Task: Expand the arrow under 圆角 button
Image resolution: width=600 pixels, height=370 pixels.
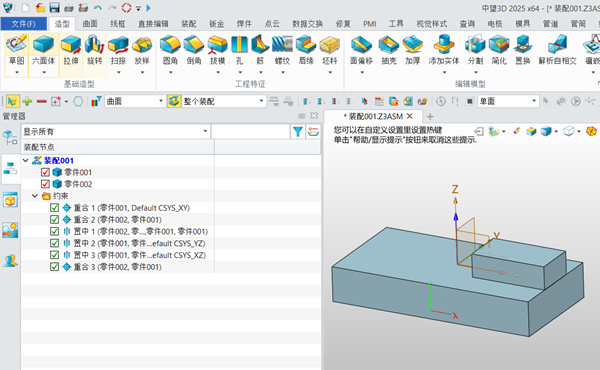Action: pyautogui.click(x=170, y=72)
